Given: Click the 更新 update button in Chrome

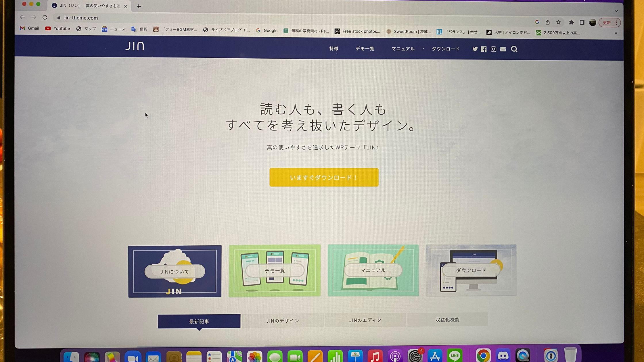Looking at the screenshot, I should (x=607, y=23).
